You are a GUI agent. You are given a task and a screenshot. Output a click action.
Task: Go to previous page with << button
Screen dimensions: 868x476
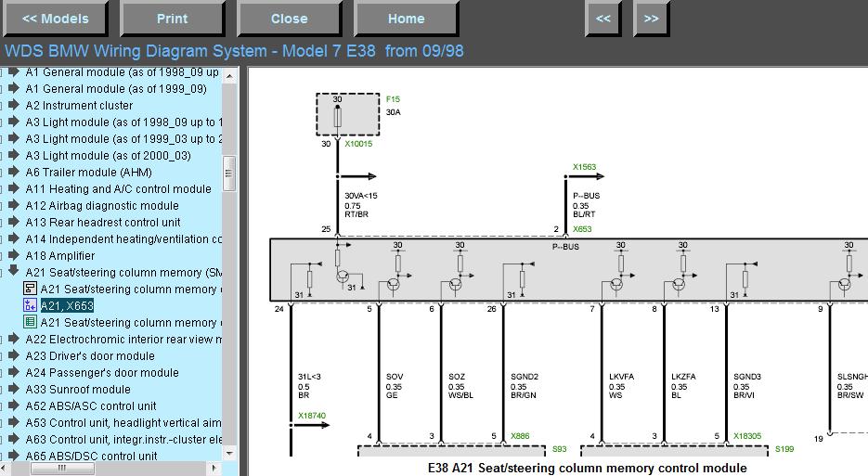[x=602, y=19]
